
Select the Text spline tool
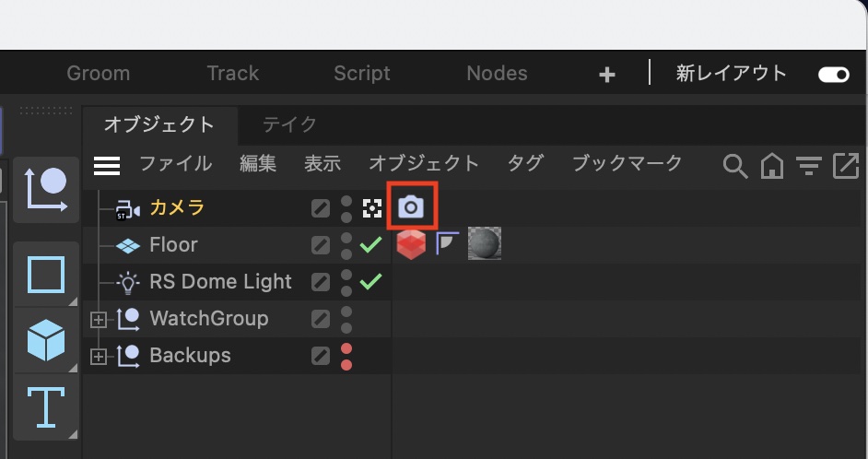coord(46,406)
